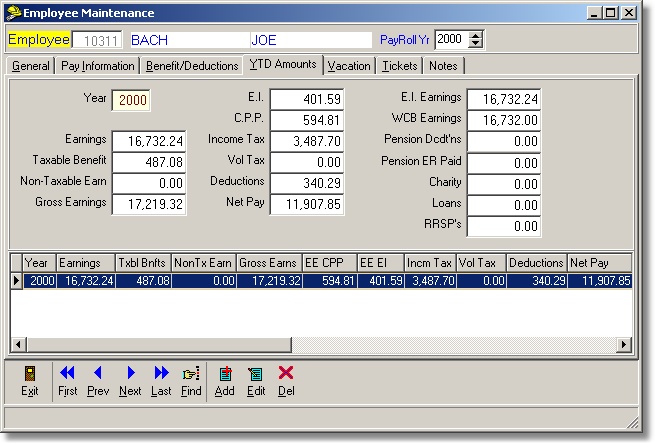Screen dimensions: 655x445
Task: Switch to the General tab
Action: pyautogui.click(x=31, y=66)
